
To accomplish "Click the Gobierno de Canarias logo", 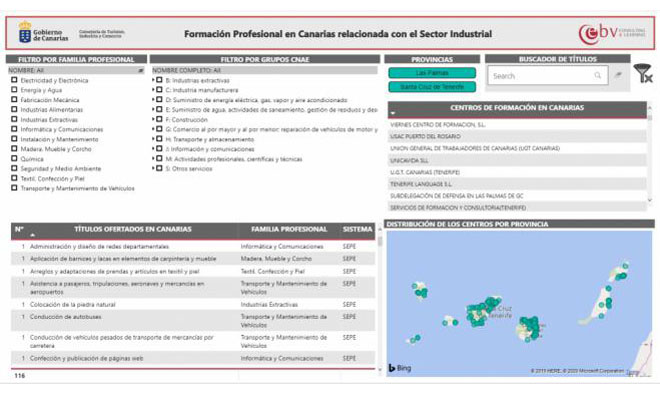I will coord(44,33).
